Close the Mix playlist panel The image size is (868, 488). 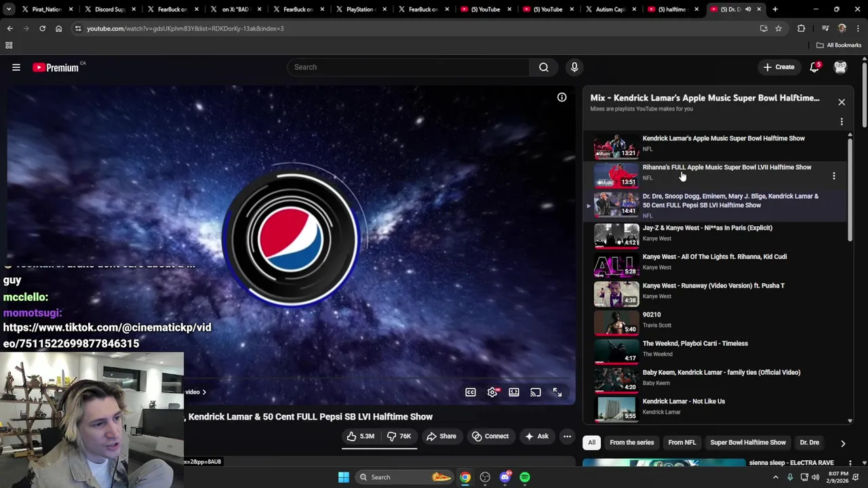pyautogui.click(x=842, y=102)
